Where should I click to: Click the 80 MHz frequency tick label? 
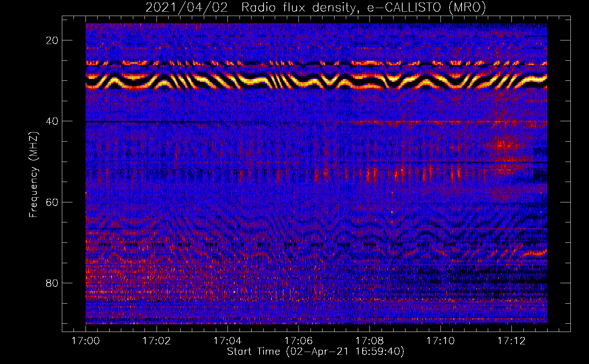point(52,283)
